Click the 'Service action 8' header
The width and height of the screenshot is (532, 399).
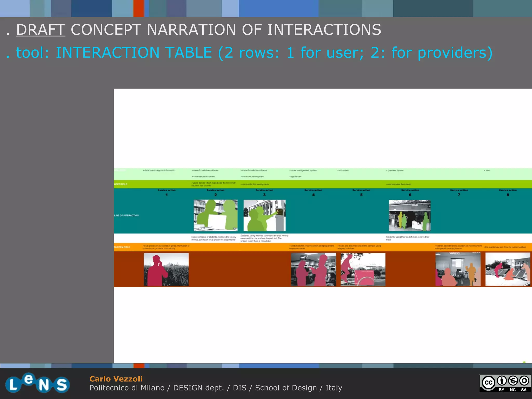[508, 192]
